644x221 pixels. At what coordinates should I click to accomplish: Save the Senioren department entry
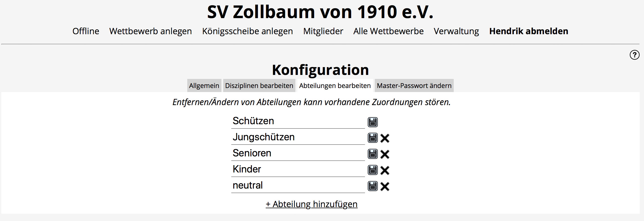373,154
